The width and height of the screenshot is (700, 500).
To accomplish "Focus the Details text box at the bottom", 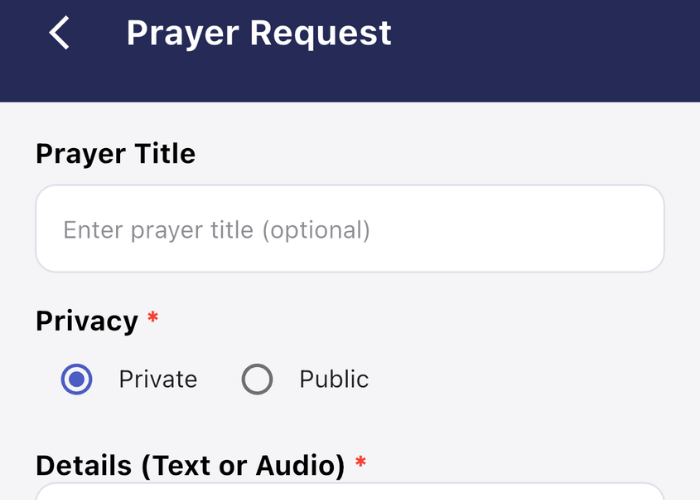I will click(x=350, y=492).
